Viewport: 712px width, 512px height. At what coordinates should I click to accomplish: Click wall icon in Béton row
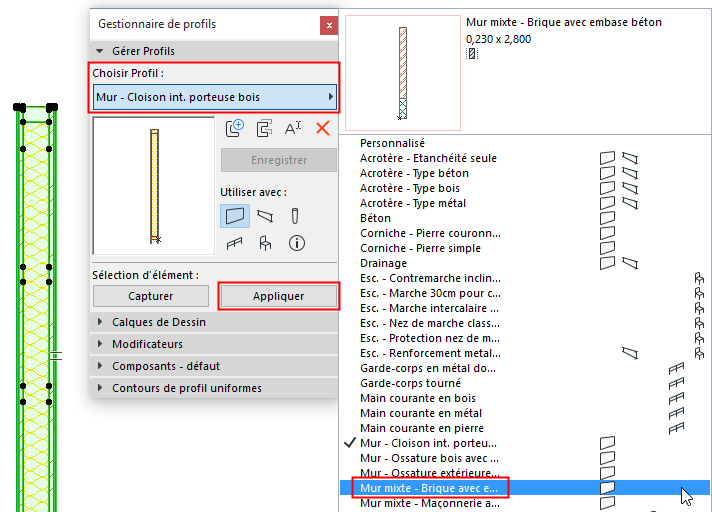608,218
